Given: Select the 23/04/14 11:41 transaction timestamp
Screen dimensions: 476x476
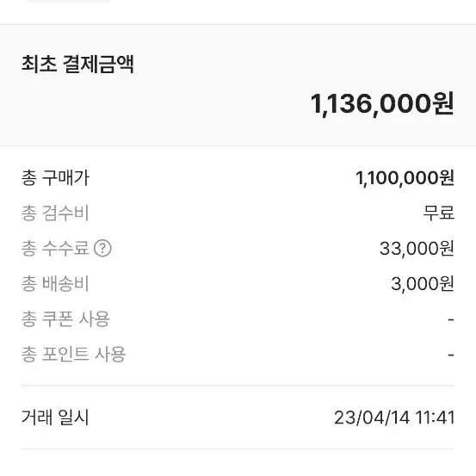Looking at the screenshot, I should point(394,417).
